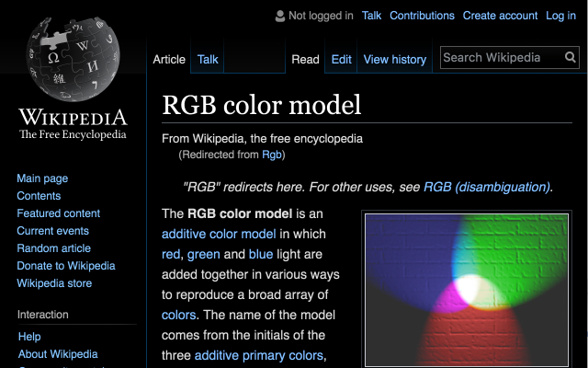Click the user avatar icon
The image size is (588, 368).
tap(279, 16)
